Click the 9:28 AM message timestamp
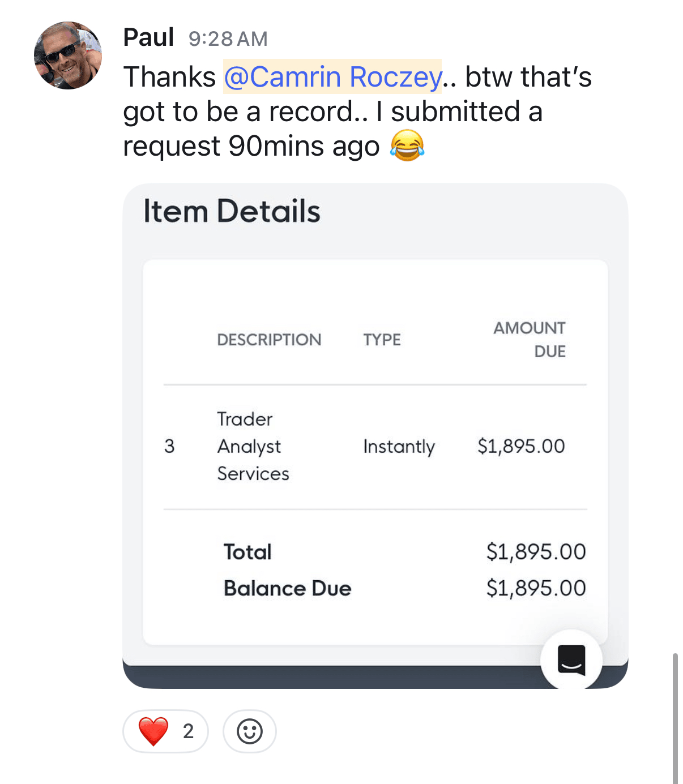The width and height of the screenshot is (683, 784). [x=228, y=38]
